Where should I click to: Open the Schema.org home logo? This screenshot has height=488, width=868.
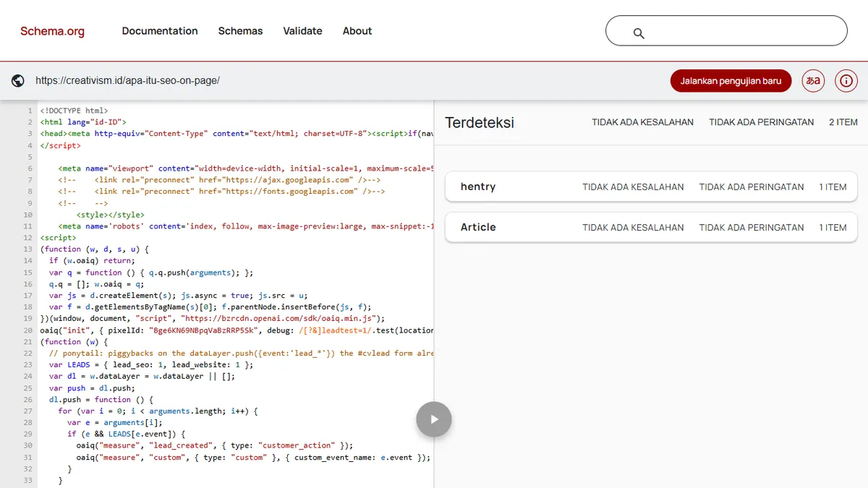point(52,31)
